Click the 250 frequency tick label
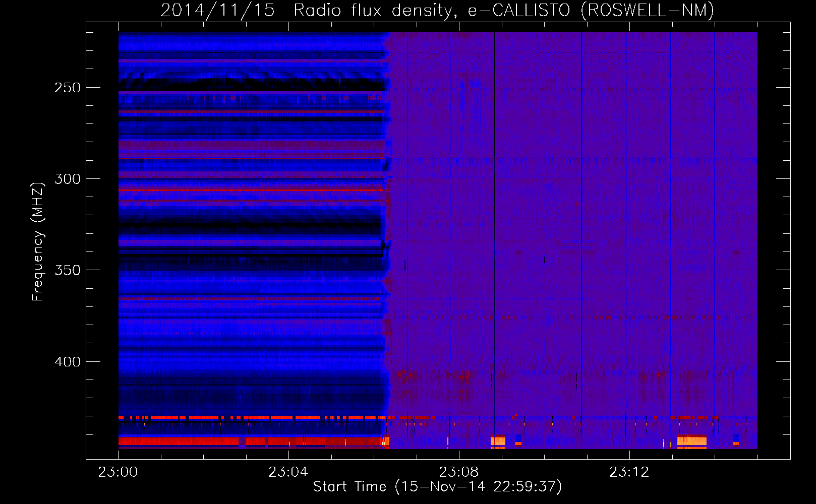The image size is (816, 504). [68, 88]
